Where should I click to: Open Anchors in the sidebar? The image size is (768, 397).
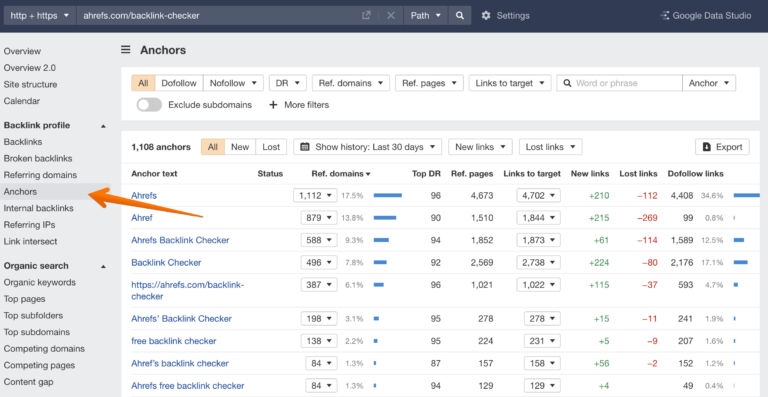tap(20, 191)
